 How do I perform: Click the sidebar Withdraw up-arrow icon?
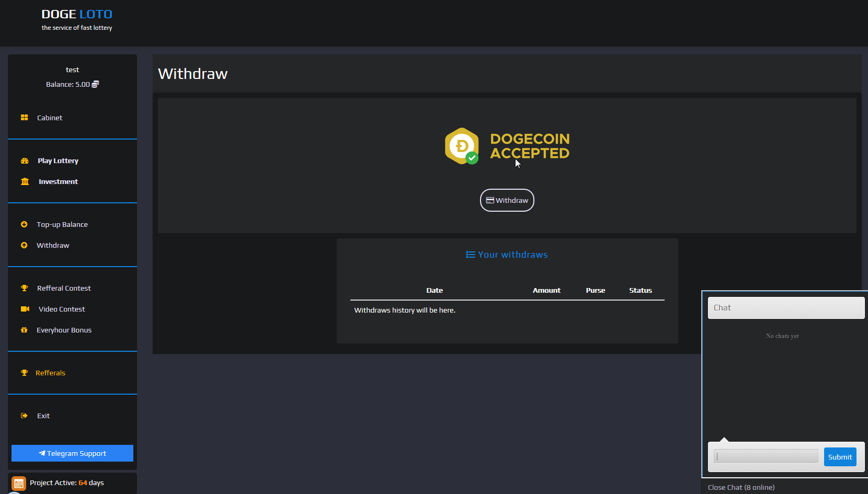pos(24,245)
